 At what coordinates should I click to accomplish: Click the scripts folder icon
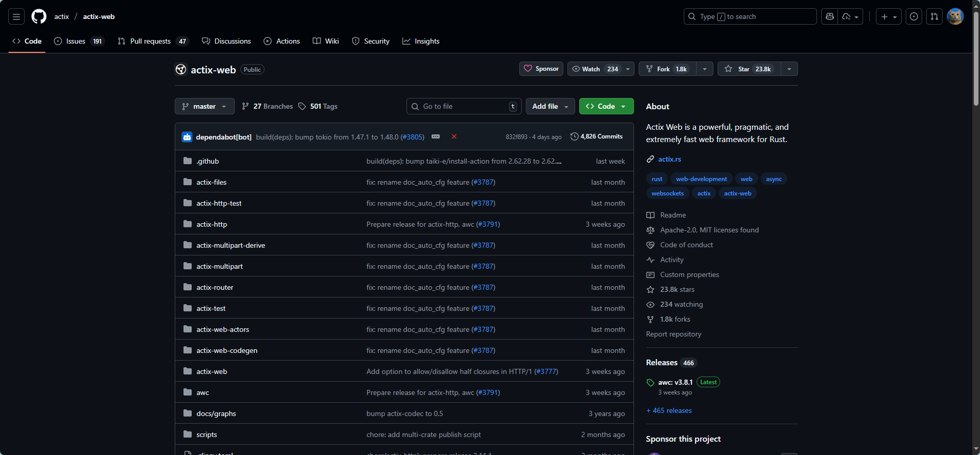[188, 434]
